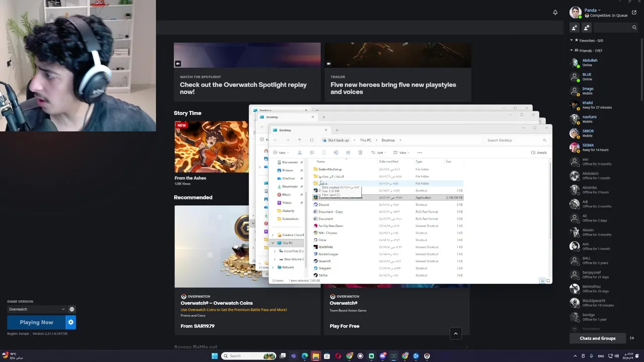Open Documents in Explorer navigation pane
This screenshot has height=362, width=644.
coord(290,162)
